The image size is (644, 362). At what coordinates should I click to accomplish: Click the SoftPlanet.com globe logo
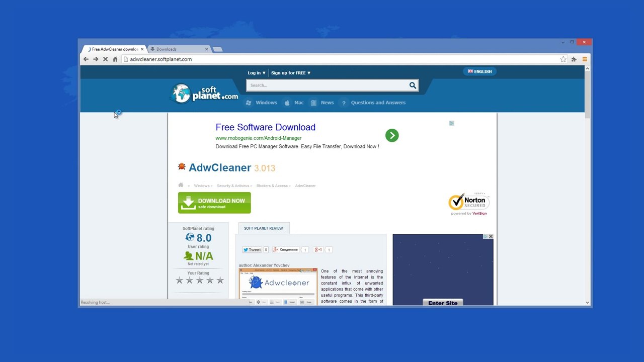tap(204, 93)
